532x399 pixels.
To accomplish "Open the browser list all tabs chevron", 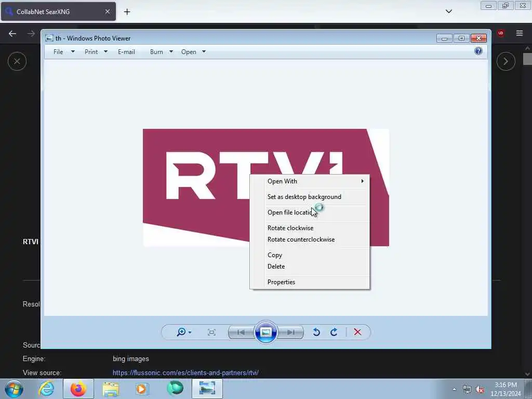I will 448,11.
